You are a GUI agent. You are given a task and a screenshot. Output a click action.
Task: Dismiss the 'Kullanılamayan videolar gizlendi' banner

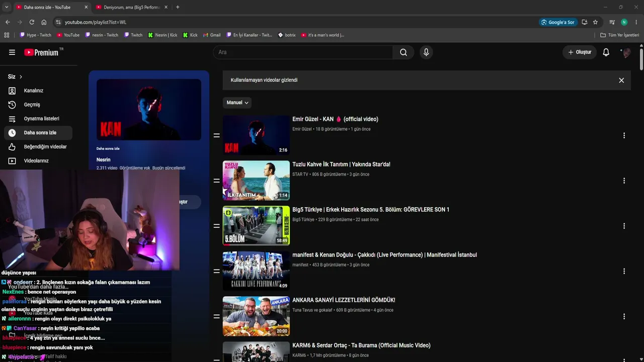[x=621, y=80]
